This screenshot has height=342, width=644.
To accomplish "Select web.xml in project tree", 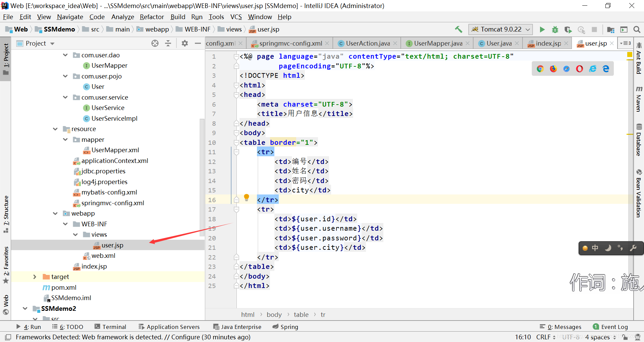I will [x=103, y=255].
